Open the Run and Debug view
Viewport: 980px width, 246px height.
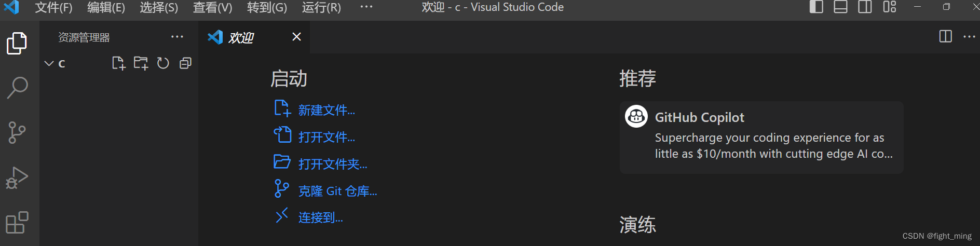[x=17, y=177]
